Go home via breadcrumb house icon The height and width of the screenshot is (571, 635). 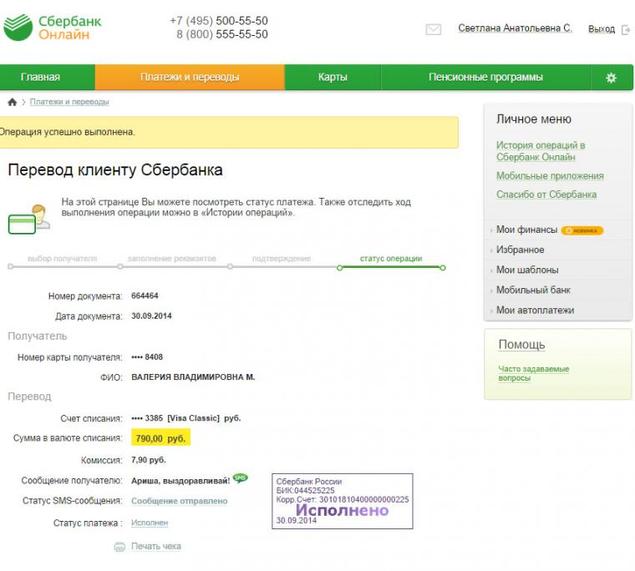(x=12, y=102)
